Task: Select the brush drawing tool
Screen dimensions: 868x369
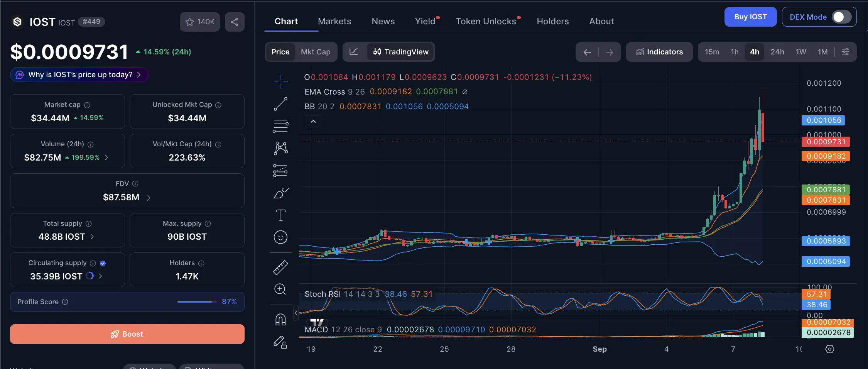Action: pos(280,193)
